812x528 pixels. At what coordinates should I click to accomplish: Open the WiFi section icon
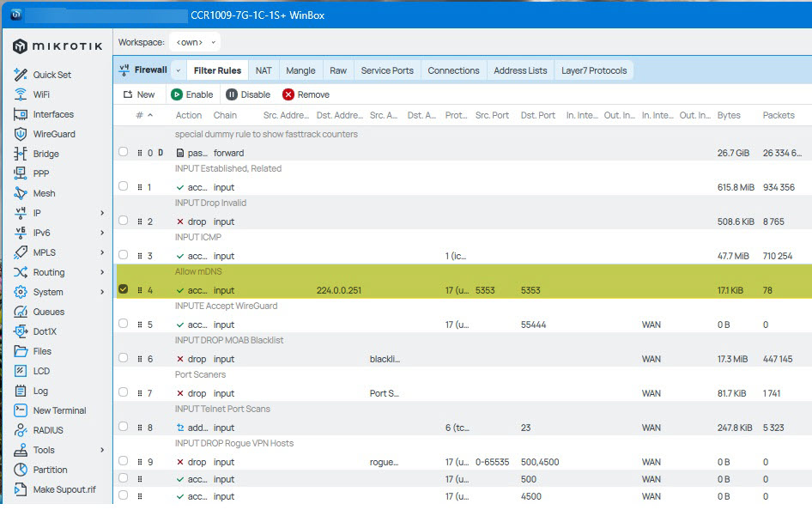21,94
